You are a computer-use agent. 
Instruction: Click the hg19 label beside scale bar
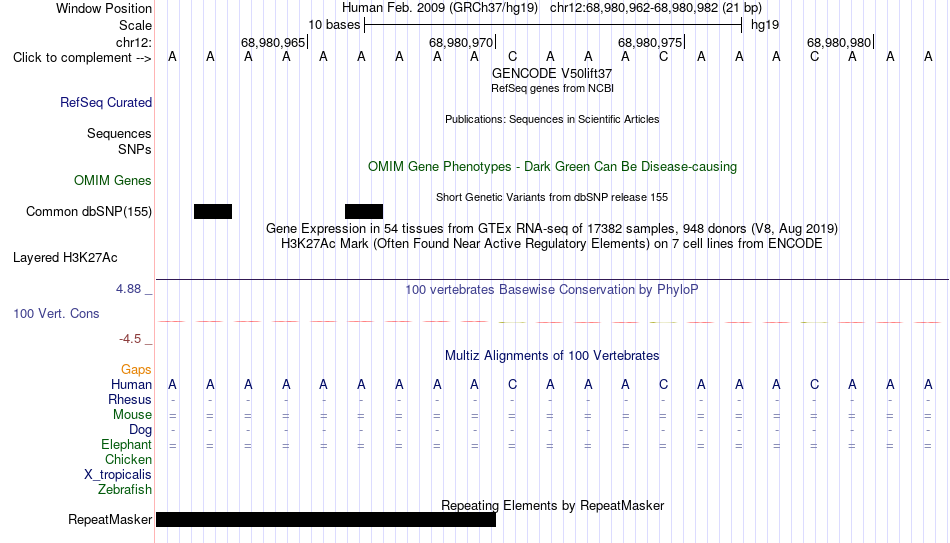tap(765, 25)
